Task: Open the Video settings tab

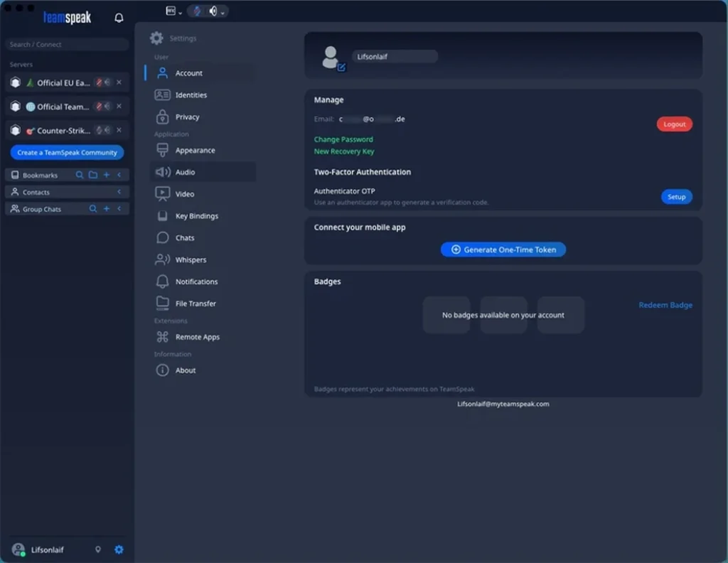Action: click(202, 194)
